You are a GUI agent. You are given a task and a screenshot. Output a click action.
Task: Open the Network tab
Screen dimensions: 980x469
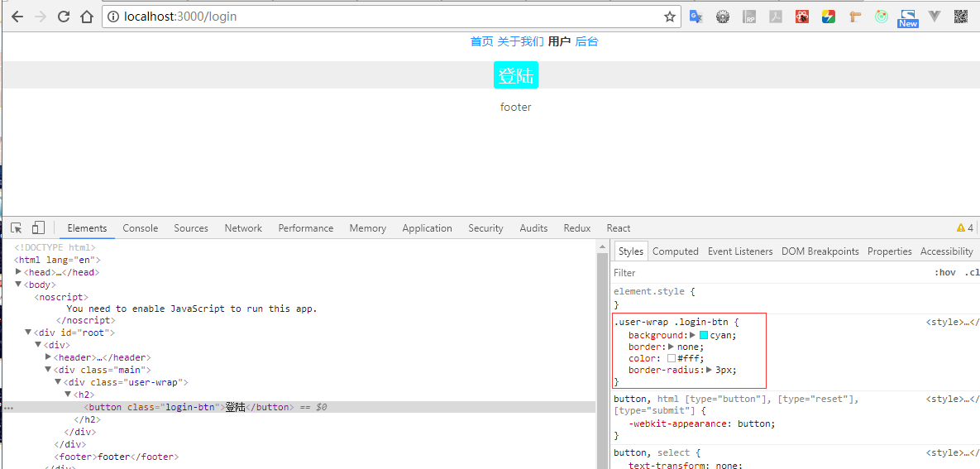point(243,228)
